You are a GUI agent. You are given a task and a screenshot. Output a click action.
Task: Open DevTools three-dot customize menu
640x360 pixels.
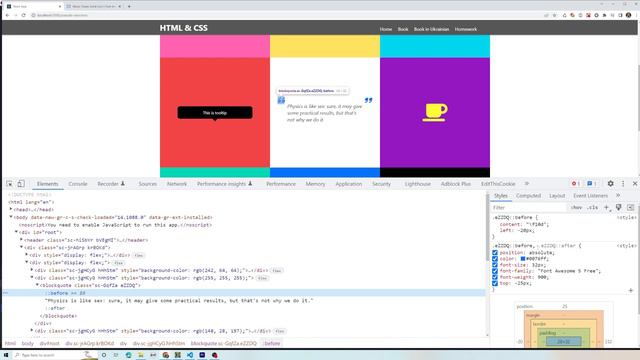(x=623, y=184)
